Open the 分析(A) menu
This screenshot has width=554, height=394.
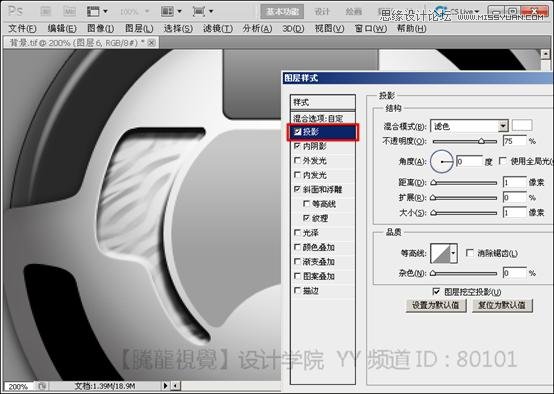tap(257, 29)
